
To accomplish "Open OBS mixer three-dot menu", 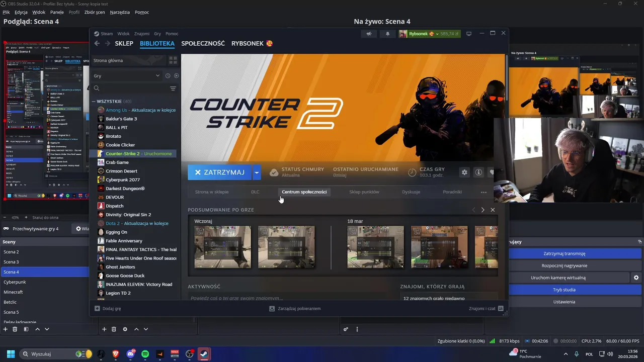I will pos(357,329).
